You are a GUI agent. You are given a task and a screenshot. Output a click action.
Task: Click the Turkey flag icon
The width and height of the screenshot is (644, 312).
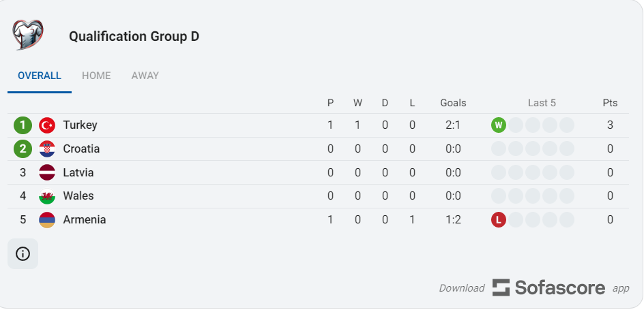tap(47, 125)
